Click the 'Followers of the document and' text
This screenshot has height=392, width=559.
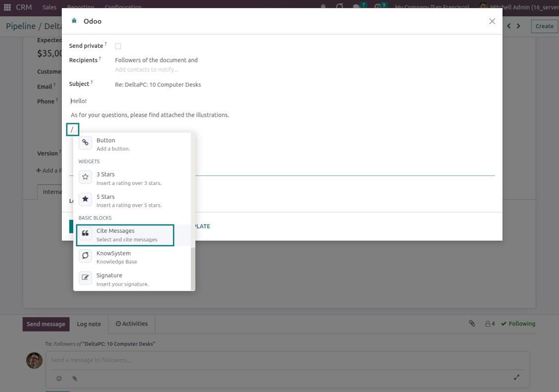point(156,60)
